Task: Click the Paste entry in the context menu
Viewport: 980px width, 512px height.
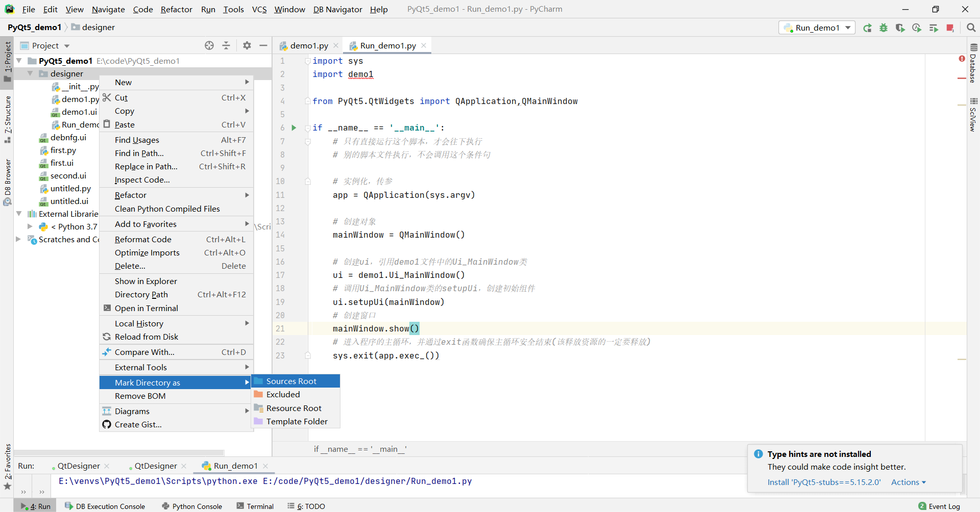Action: pyautogui.click(x=176, y=124)
